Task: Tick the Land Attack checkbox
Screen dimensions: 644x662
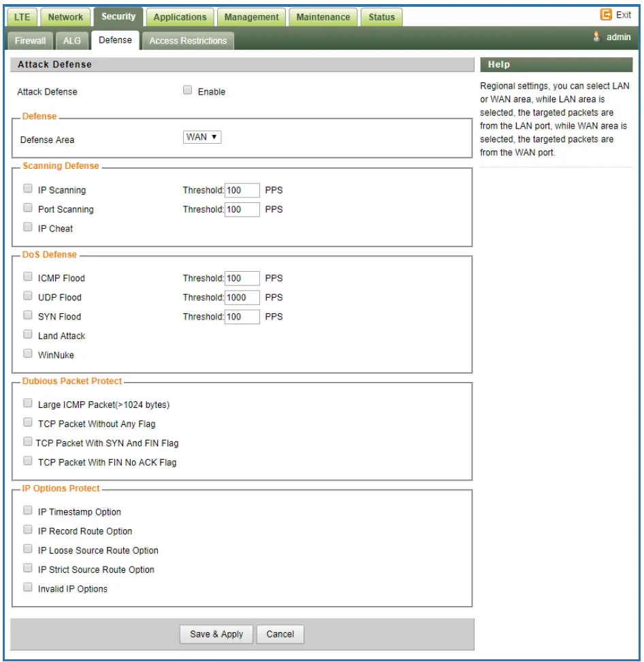Action: 28,334
